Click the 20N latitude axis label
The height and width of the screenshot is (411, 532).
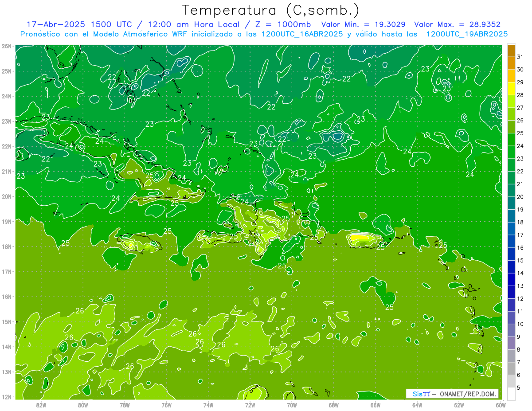tap(6, 196)
